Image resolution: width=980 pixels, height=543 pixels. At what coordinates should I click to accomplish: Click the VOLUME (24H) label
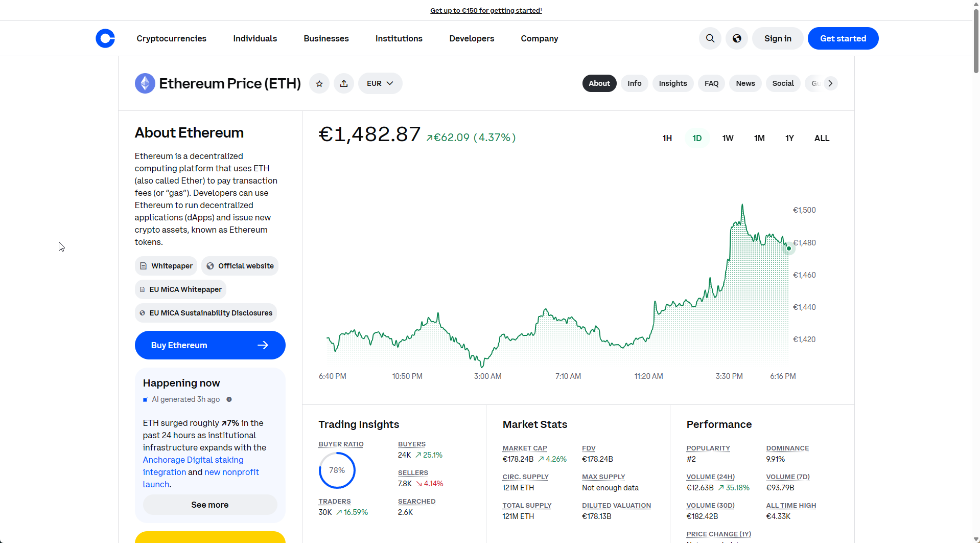pyautogui.click(x=710, y=477)
